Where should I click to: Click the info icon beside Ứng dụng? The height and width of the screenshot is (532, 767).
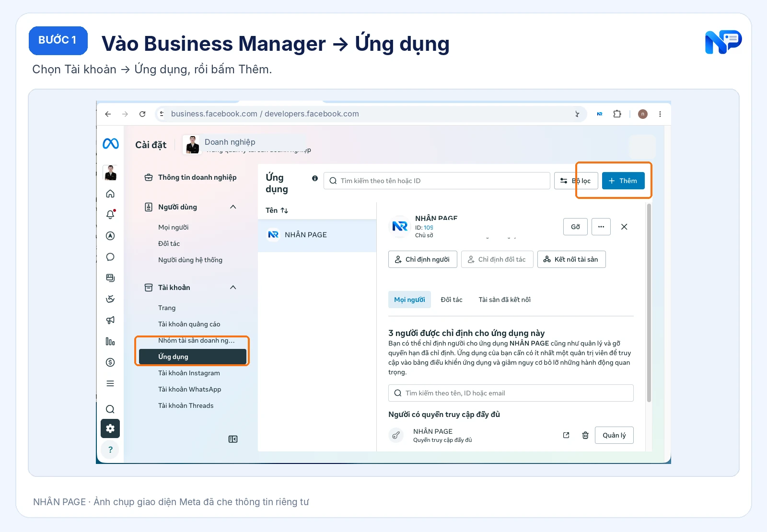(x=315, y=178)
